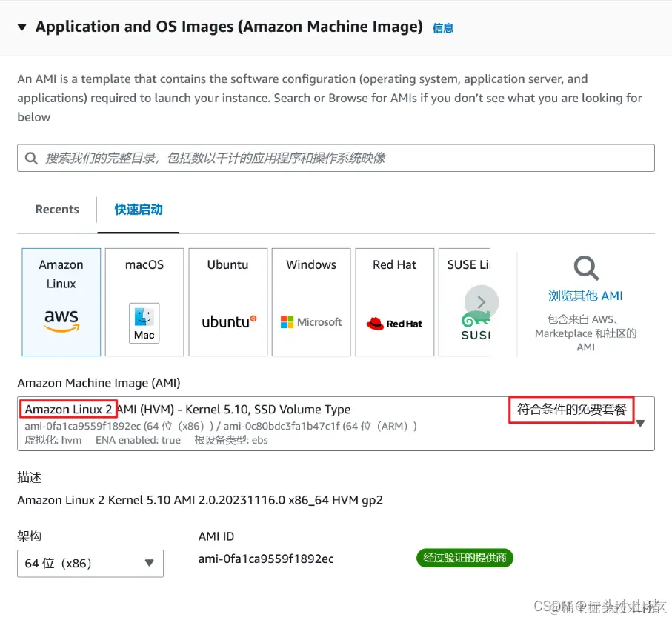Click the ubuntu logo
The image size is (672, 620).
click(229, 321)
